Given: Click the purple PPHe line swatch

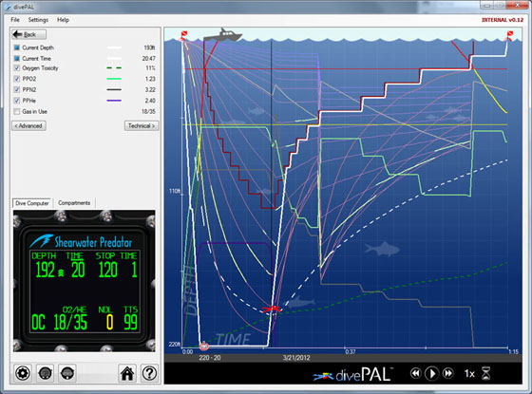Looking at the screenshot, I should coord(114,101).
